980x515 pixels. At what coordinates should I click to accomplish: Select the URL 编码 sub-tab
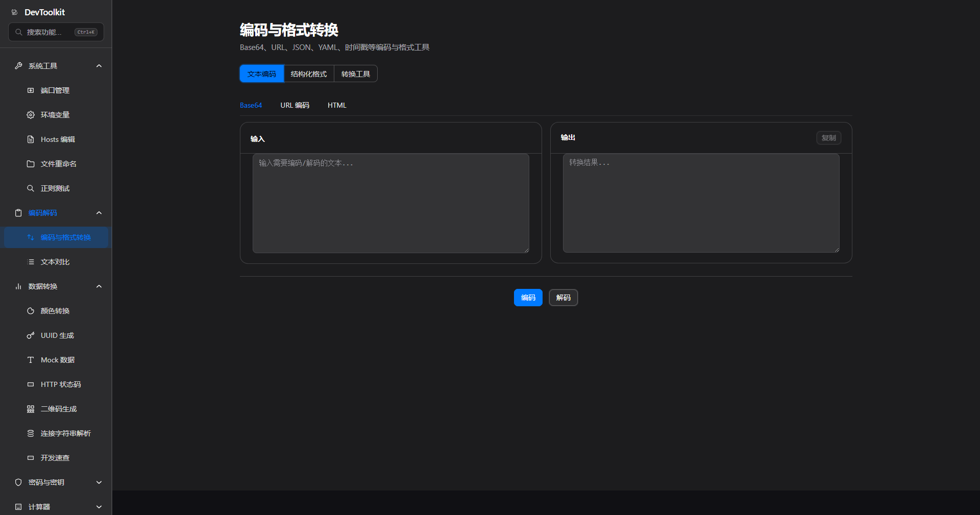pyautogui.click(x=295, y=105)
